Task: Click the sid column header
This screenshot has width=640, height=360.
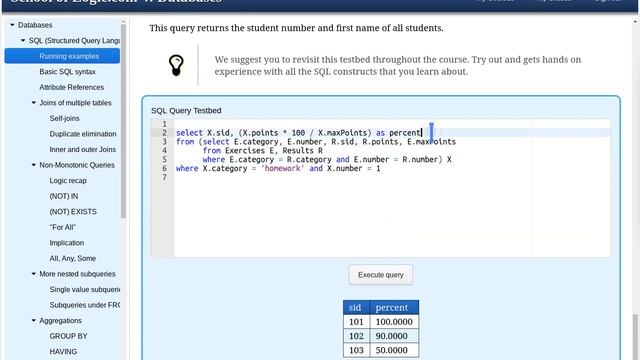Action: tap(356, 307)
